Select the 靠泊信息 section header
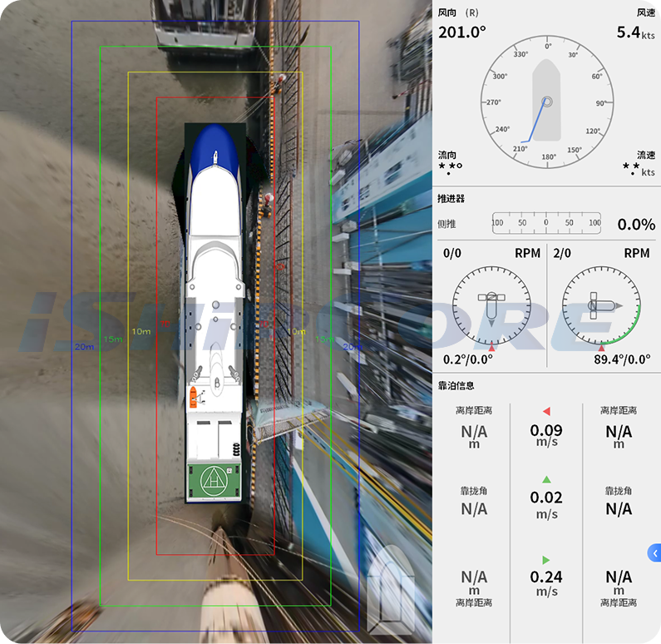The image size is (661, 644). click(456, 385)
